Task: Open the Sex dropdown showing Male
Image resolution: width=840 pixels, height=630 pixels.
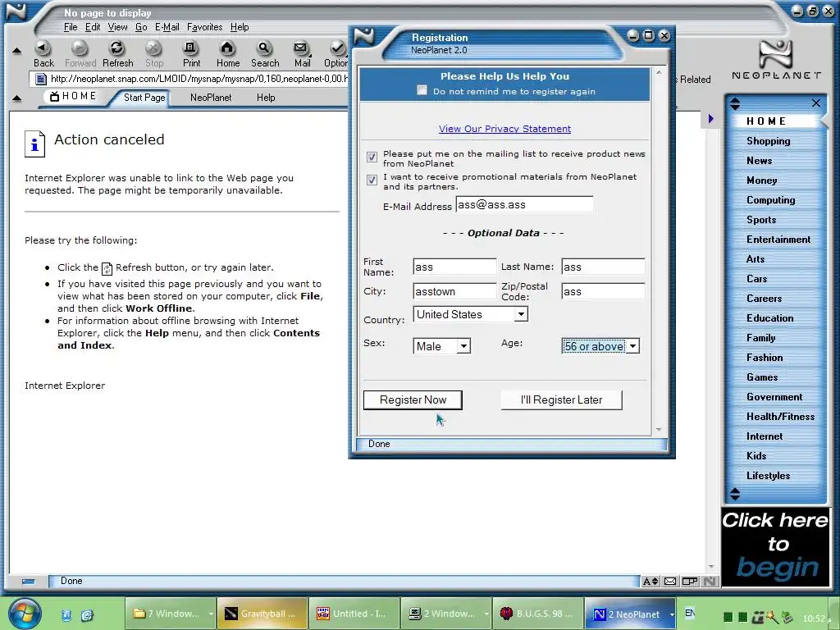Action: (x=463, y=346)
